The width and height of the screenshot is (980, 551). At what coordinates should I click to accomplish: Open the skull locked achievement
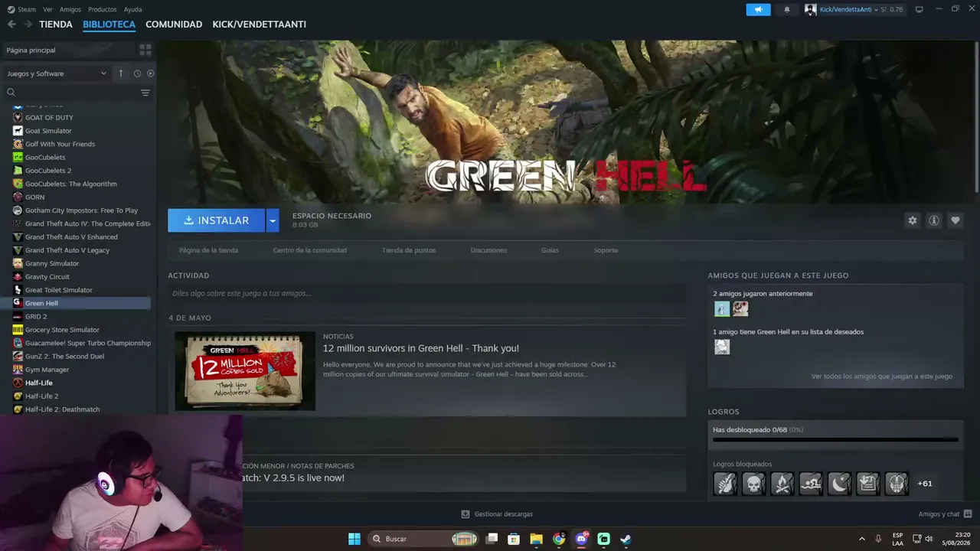[753, 484]
